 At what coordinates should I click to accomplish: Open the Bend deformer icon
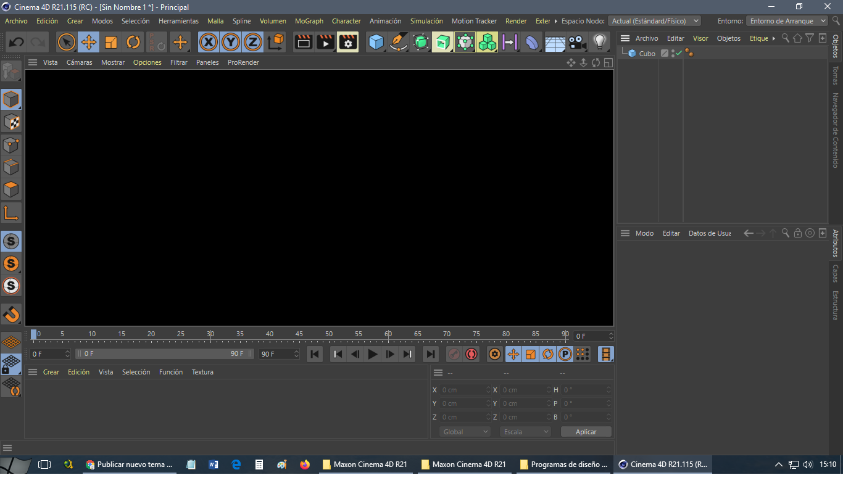pyautogui.click(x=531, y=43)
